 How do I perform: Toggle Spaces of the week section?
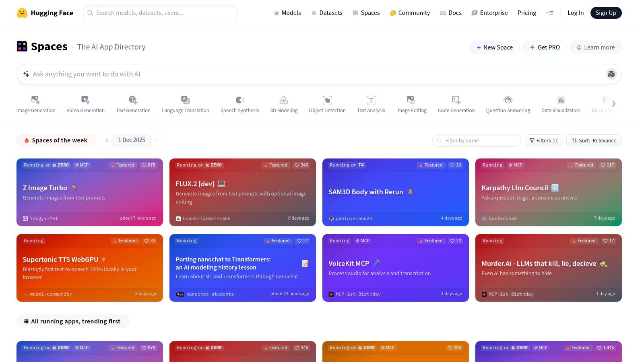(x=56, y=140)
